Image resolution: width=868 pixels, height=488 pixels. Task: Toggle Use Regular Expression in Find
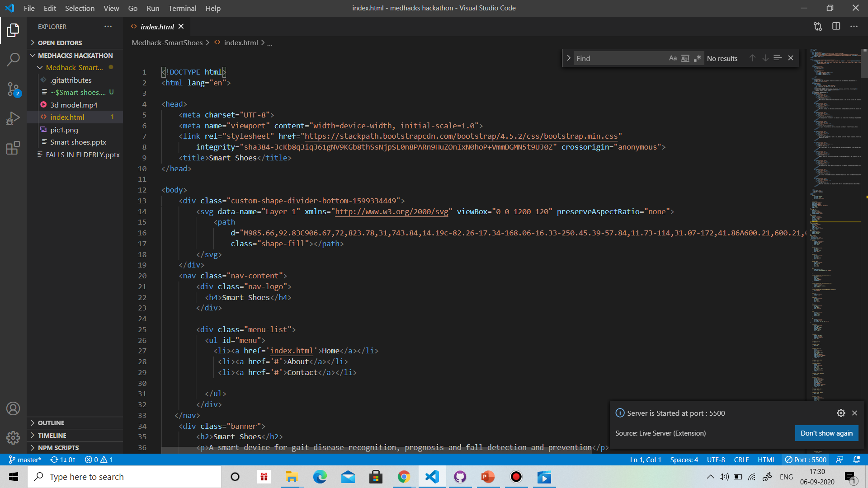tap(697, 58)
